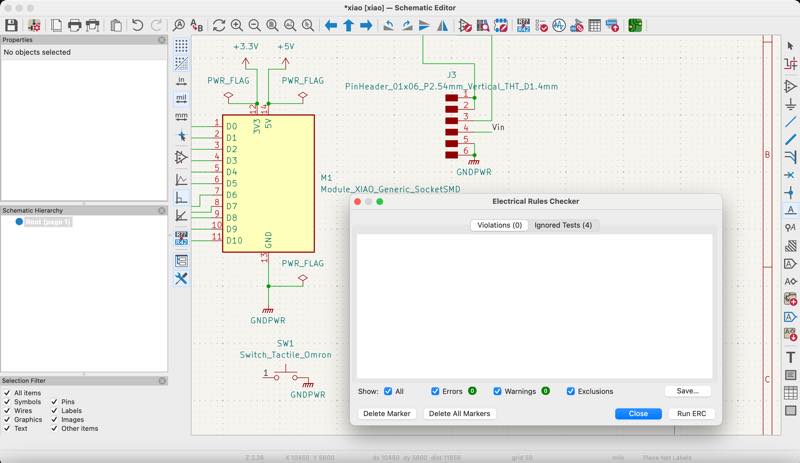Generate the Bill of Materials

pos(612,25)
